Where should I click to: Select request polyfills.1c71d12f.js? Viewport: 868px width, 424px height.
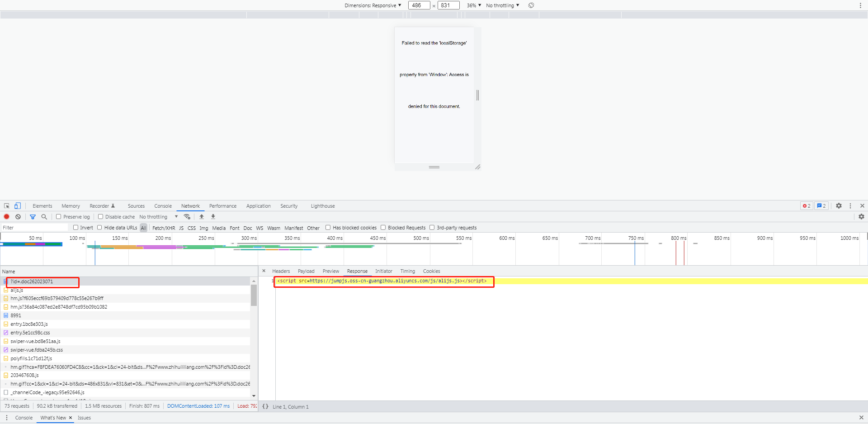[x=126, y=358]
